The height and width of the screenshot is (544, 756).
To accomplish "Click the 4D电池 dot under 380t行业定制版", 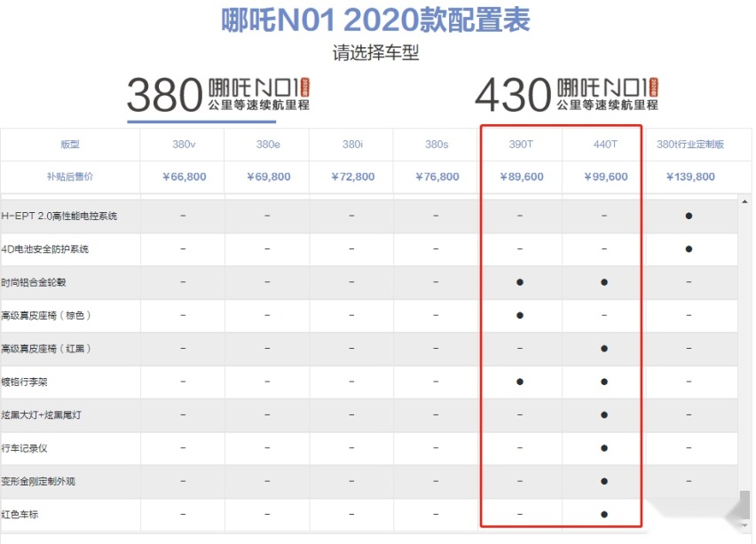I will tap(689, 249).
